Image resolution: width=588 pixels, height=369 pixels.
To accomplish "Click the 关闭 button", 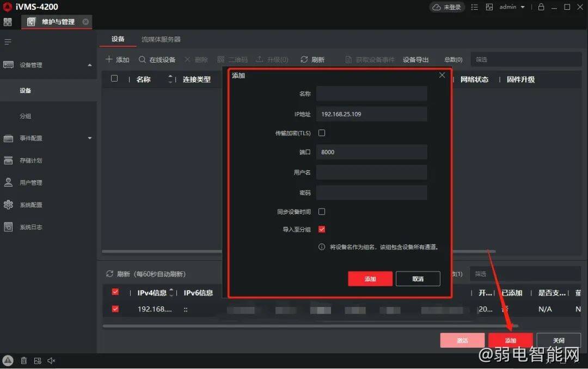I will tap(559, 341).
